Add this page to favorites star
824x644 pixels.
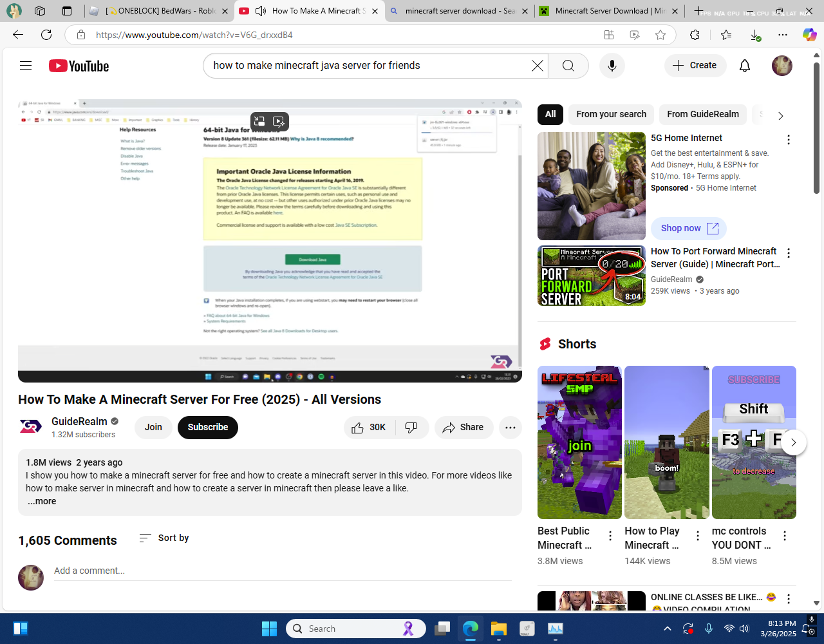660,35
